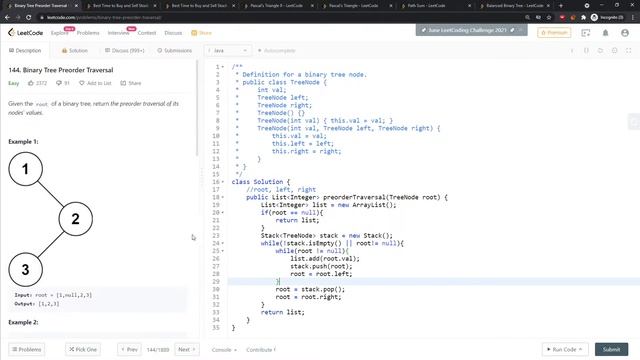Open the Problems nav item
Viewport: 640px width, 360px height.
click(88, 33)
